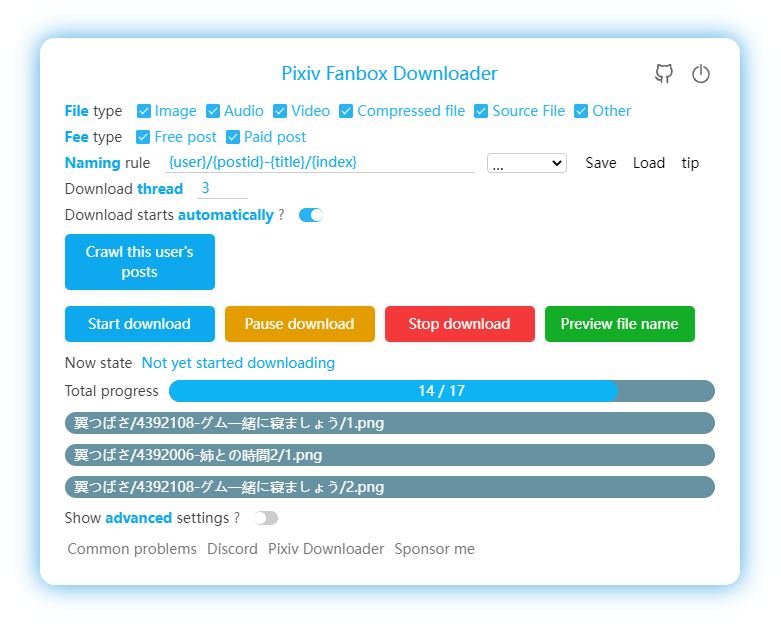Load a saved naming rule

point(649,163)
